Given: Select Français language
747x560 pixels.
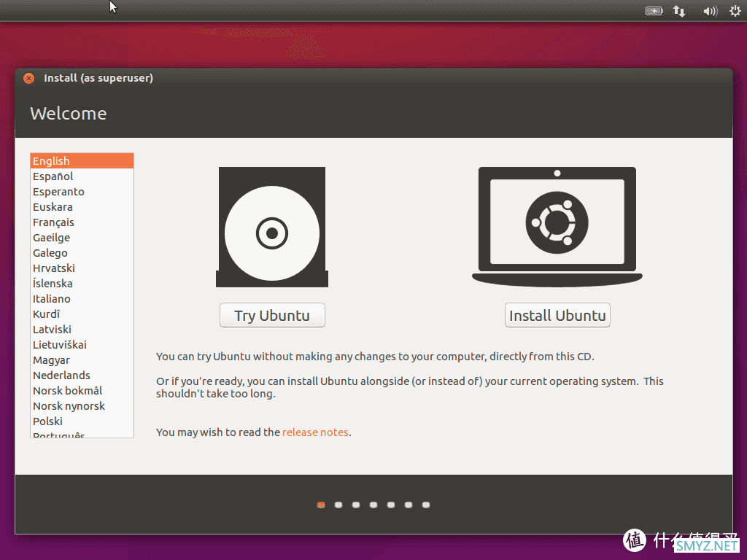Looking at the screenshot, I should pos(82,222).
